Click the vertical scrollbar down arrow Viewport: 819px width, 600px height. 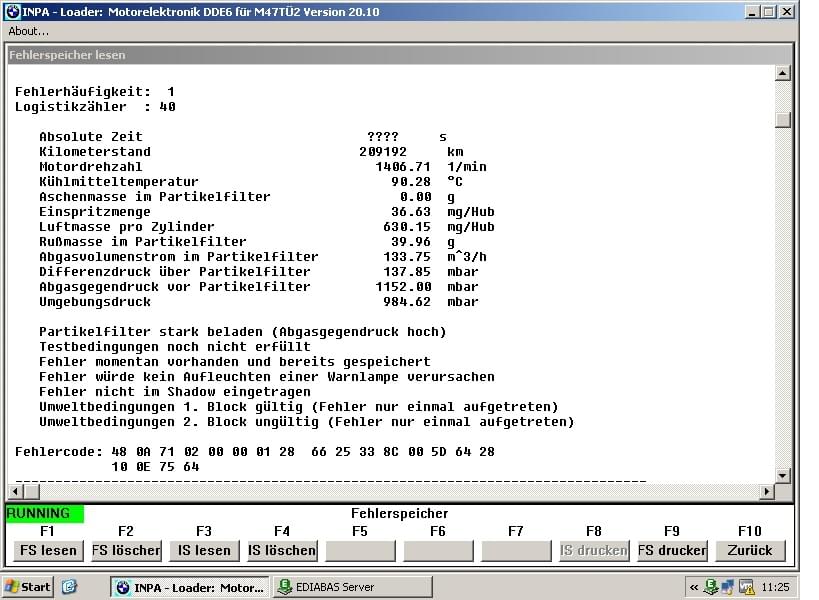click(x=782, y=475)
